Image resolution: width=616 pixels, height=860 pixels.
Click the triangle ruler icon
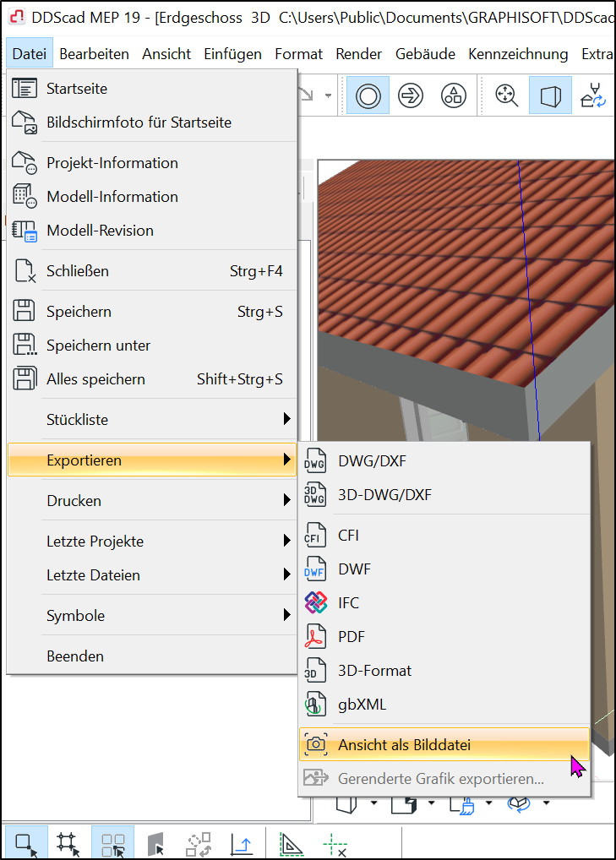coord(291,844)
